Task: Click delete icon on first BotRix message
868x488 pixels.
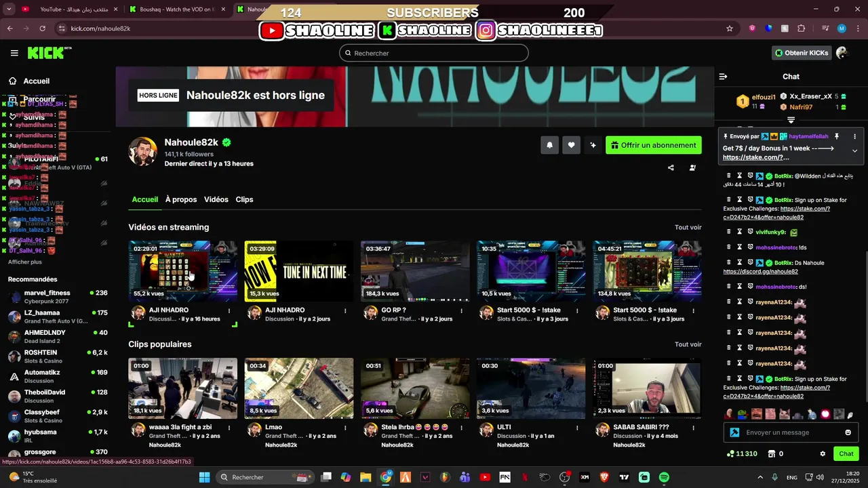Action: (x=729, y=176)
